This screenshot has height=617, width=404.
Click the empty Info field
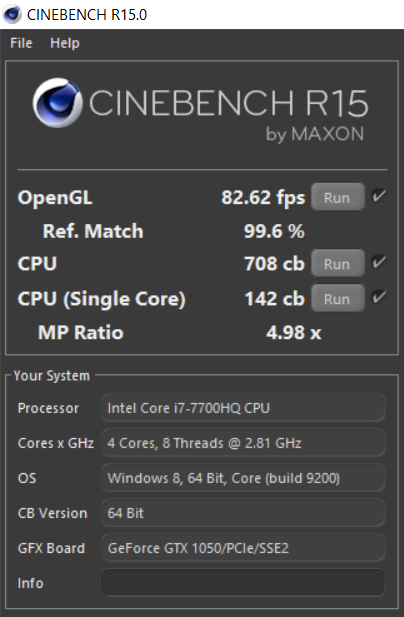(x=243, y=583)
